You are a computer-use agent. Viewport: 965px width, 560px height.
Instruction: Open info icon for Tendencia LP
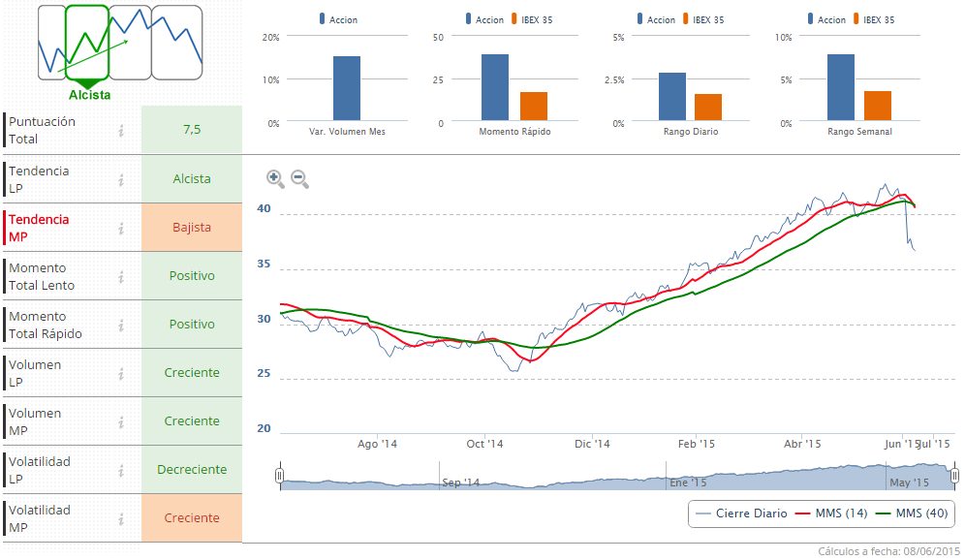122,179
